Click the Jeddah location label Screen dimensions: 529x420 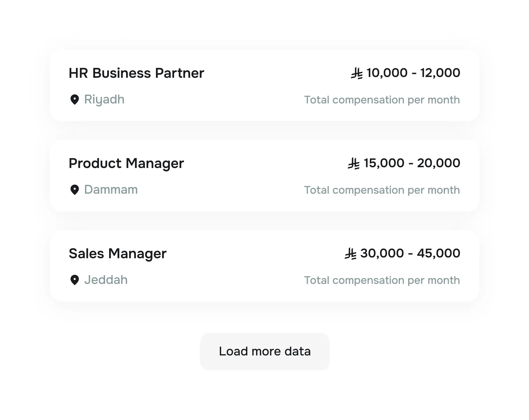tap(106, 280)
